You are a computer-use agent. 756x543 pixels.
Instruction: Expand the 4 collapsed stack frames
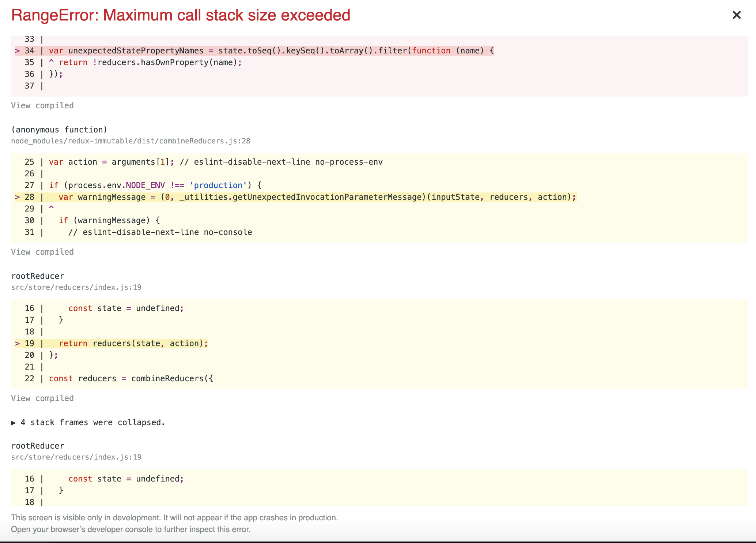point(92,423)
